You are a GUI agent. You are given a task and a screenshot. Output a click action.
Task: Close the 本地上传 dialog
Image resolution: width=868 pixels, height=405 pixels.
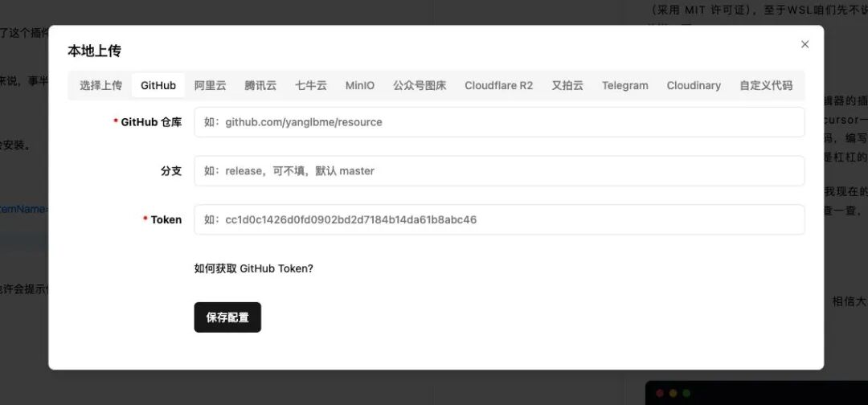point(805,44)
